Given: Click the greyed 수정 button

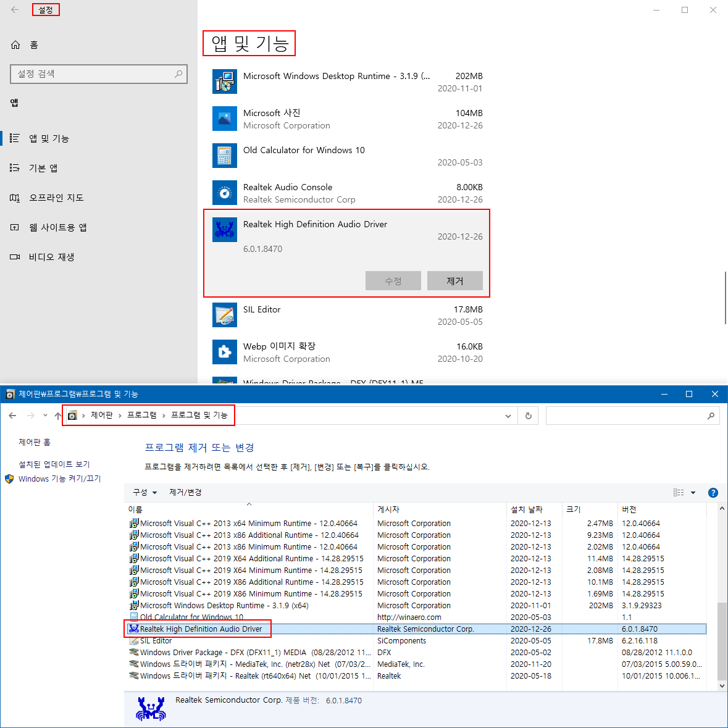Looking at the screenshot, I should 393,281.
